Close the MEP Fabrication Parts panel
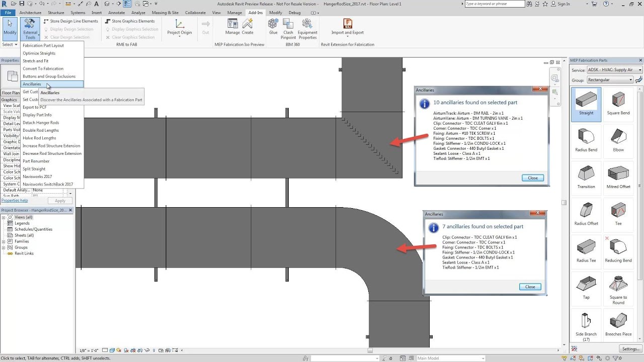 tap(640, 60)
